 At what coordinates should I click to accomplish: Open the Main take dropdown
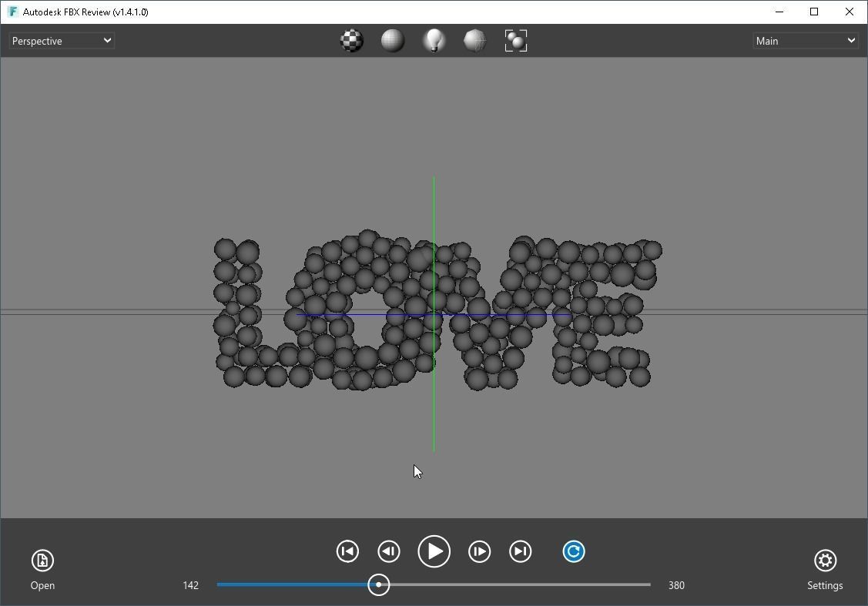(805, 41)
